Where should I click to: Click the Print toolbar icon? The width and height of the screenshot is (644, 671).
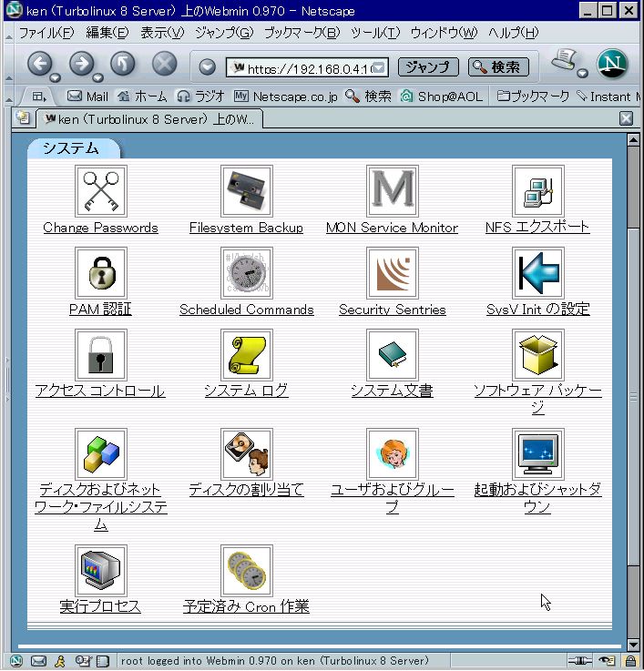(565, 60)
